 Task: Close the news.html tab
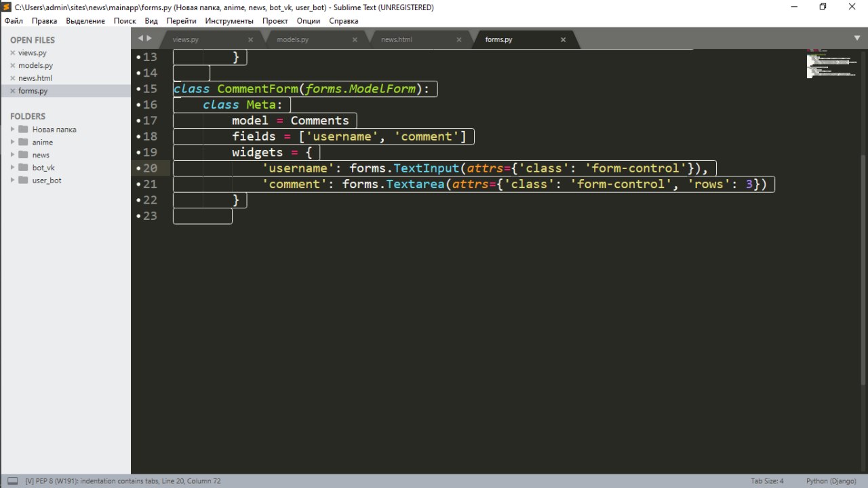pos(458,39)
